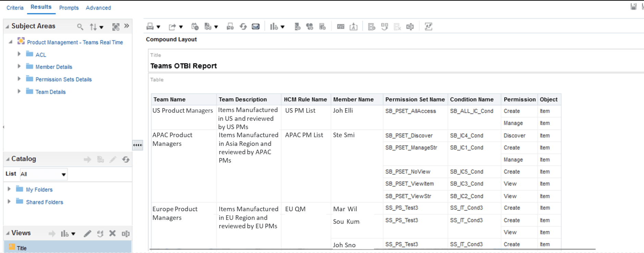
Task: Click the X remove view icon in Views
Action: (x=112, y=233)
